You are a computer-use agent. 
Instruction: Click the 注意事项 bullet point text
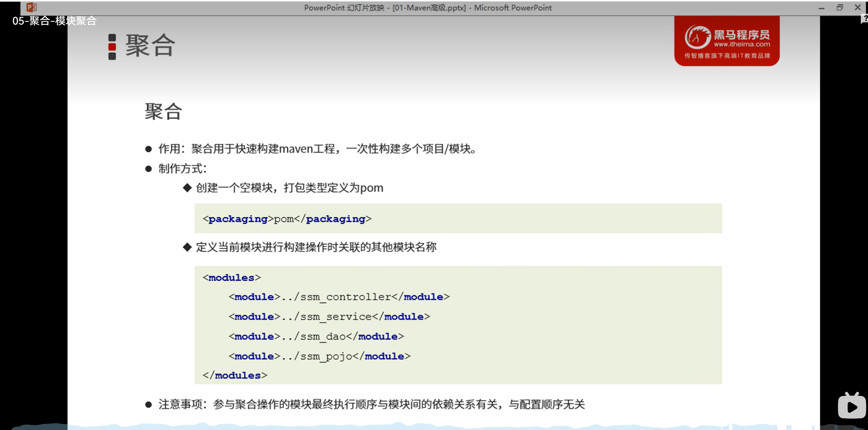(x=371, y=404)
